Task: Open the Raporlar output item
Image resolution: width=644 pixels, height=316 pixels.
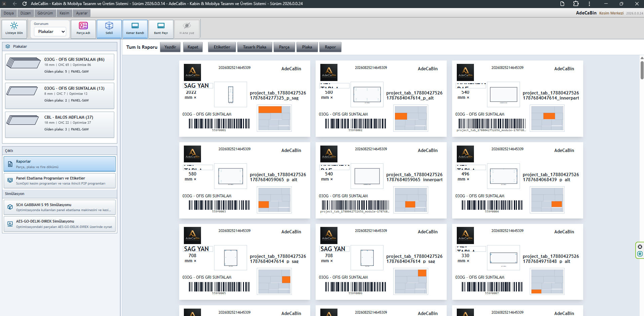Action: pos(59,164)
